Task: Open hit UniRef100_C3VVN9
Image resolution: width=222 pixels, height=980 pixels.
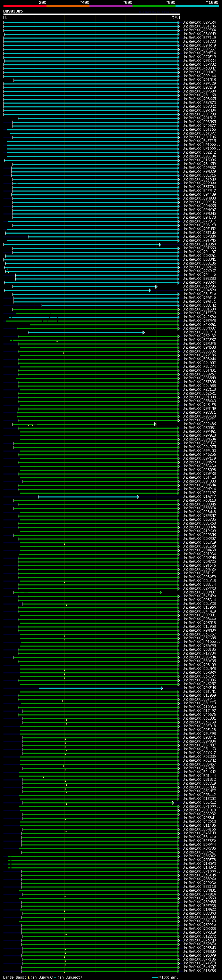Action: coord(199,34)
